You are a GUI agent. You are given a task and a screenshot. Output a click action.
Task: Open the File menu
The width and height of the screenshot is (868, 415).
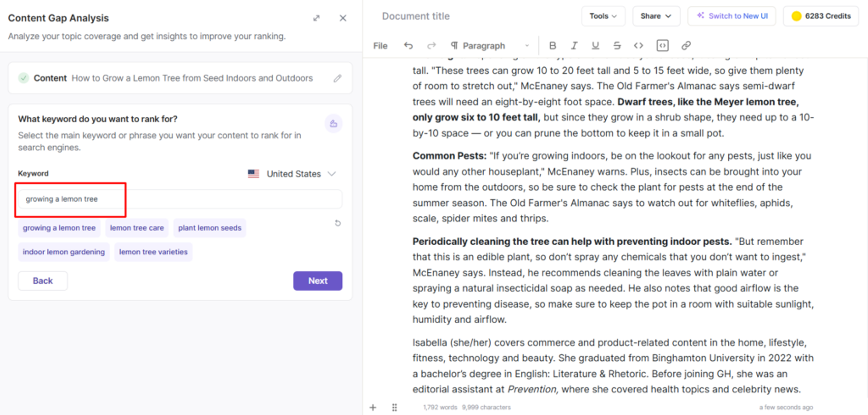tap(380, 46)
